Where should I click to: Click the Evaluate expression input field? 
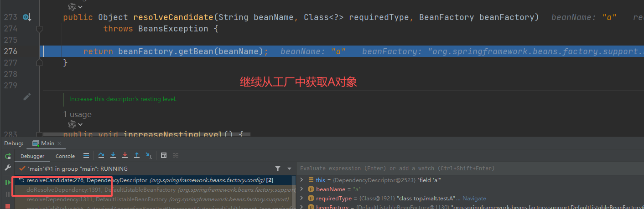click(x=456, y=168)
